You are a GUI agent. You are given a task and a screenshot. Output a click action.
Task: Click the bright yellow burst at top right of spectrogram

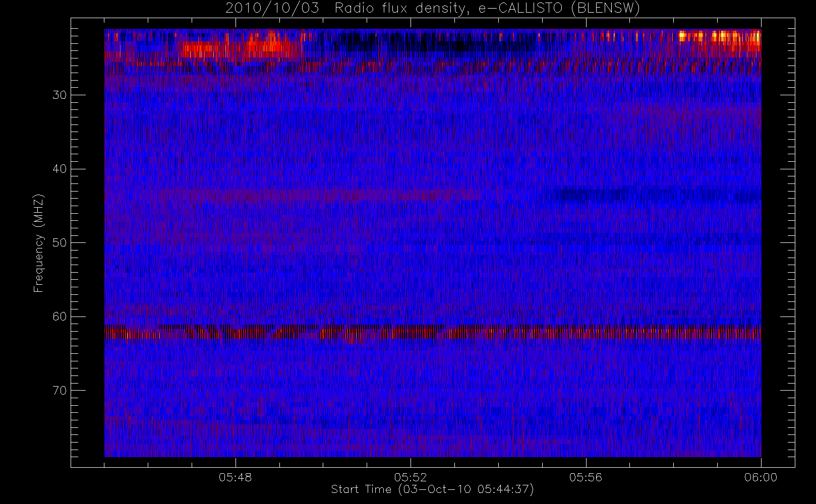click(719, 36)
